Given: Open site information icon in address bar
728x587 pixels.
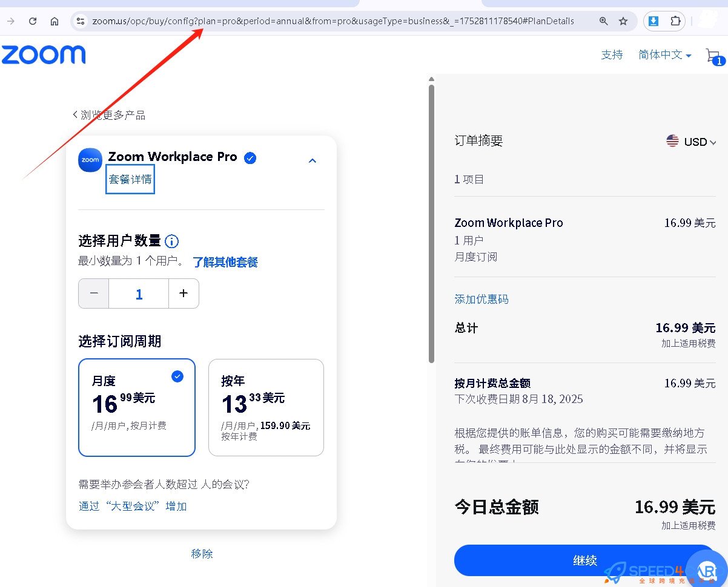Looking at the screenshot, I should [80, 21].
